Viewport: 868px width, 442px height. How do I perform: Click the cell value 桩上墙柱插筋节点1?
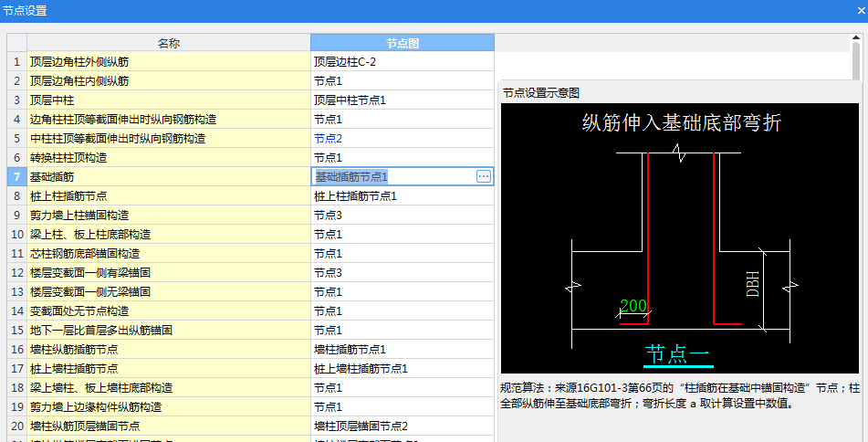pyautogui.click(x=361, y=368)
